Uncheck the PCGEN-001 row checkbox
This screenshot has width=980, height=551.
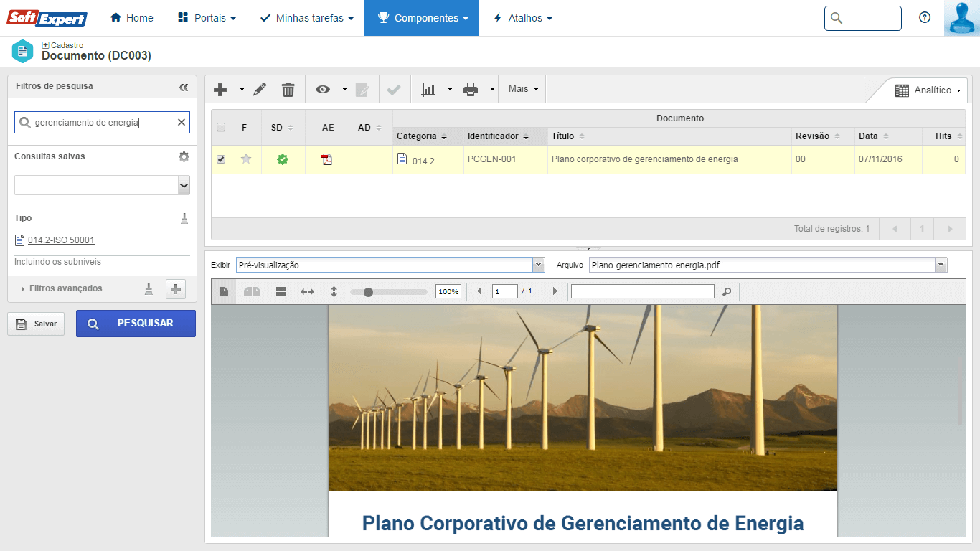pyautogui.click(x=221, y=160)
